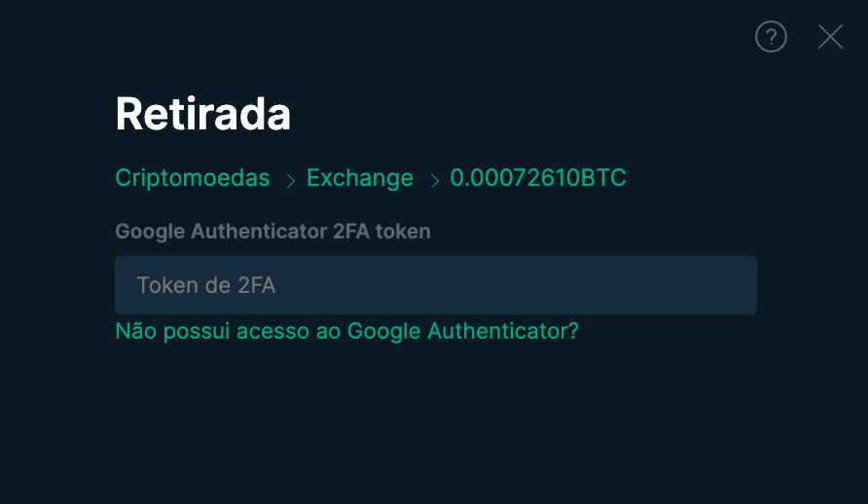Close the Retirada dialog with the X
This screenshot has height=504, width=868.
830,37
